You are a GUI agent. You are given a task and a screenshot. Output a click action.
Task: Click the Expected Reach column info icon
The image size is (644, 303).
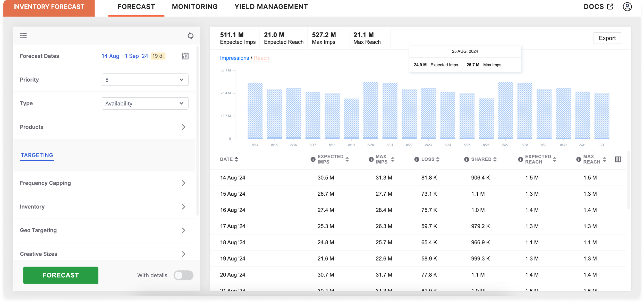(520, 159)
